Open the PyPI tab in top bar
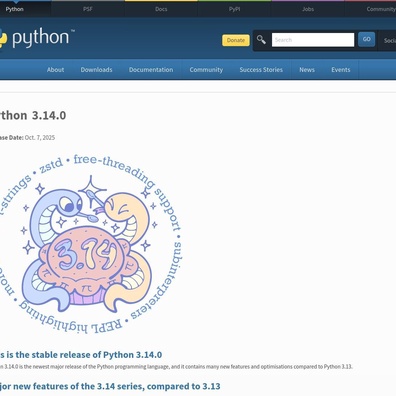396x396 pixels. [x=234, y=9]
